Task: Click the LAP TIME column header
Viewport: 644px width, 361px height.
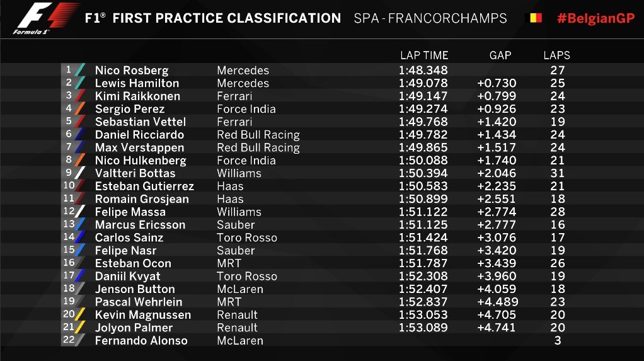Action: 424,55
